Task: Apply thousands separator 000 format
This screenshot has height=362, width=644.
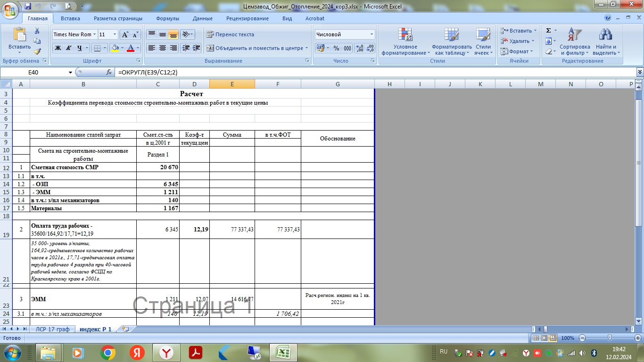Action: click(347, 48)
